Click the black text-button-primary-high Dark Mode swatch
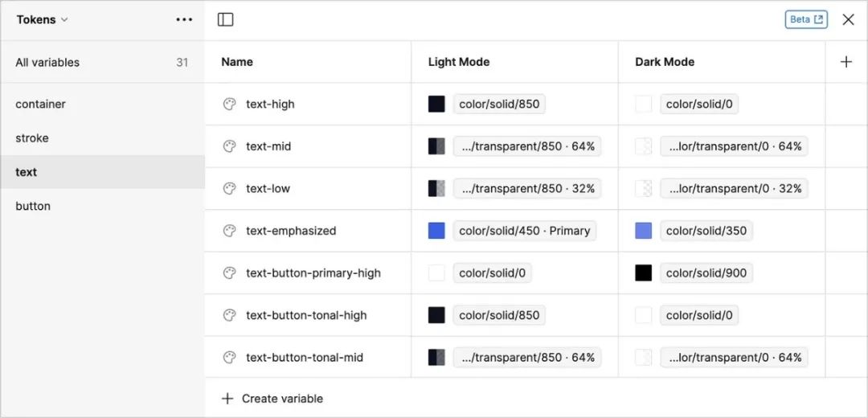Image resolution: width=868 pixels, height=418 pixels. [x=643, y=273]
